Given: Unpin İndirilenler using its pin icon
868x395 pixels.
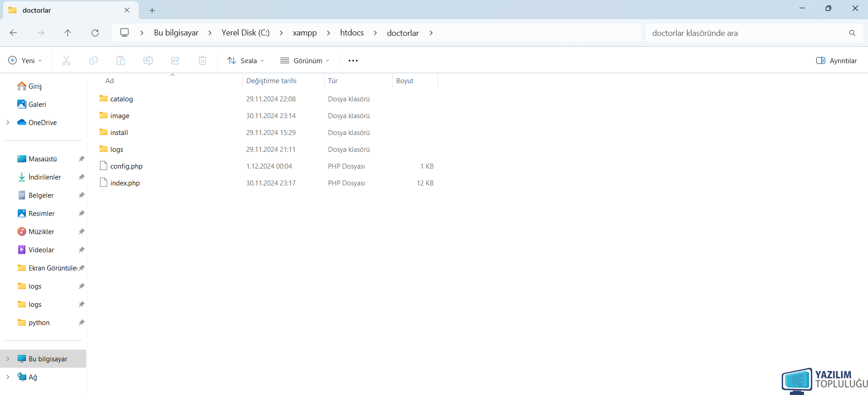Looking at the screenshot, I should pos(81,177).
